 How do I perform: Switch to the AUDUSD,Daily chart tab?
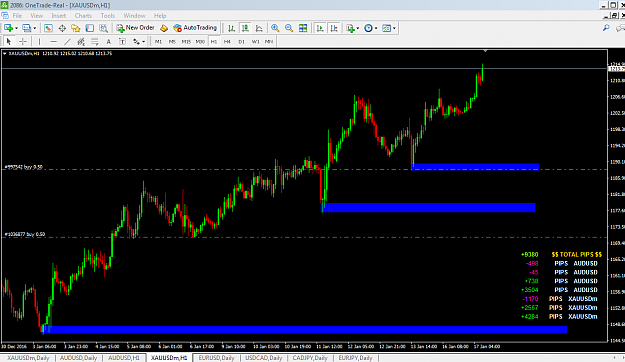click(x=79, y=358)
